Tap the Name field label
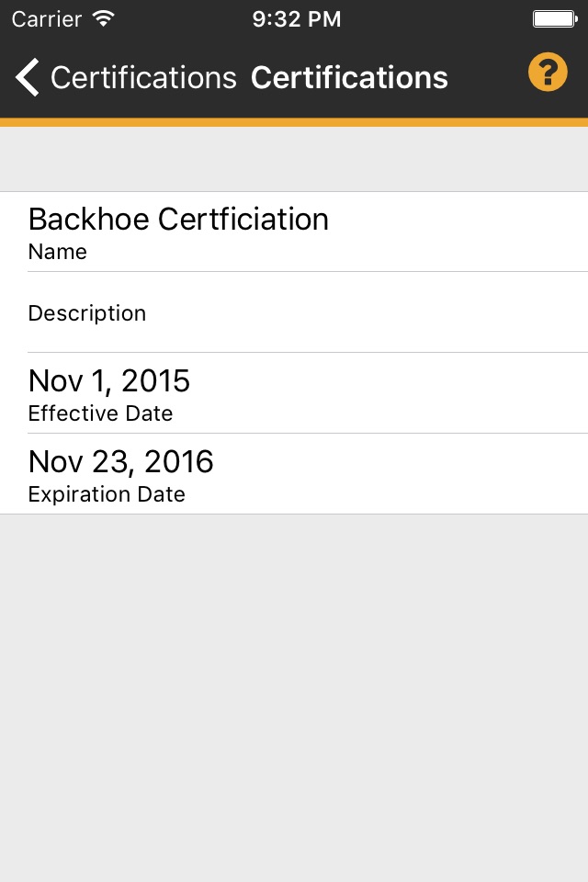 (57, 252)
